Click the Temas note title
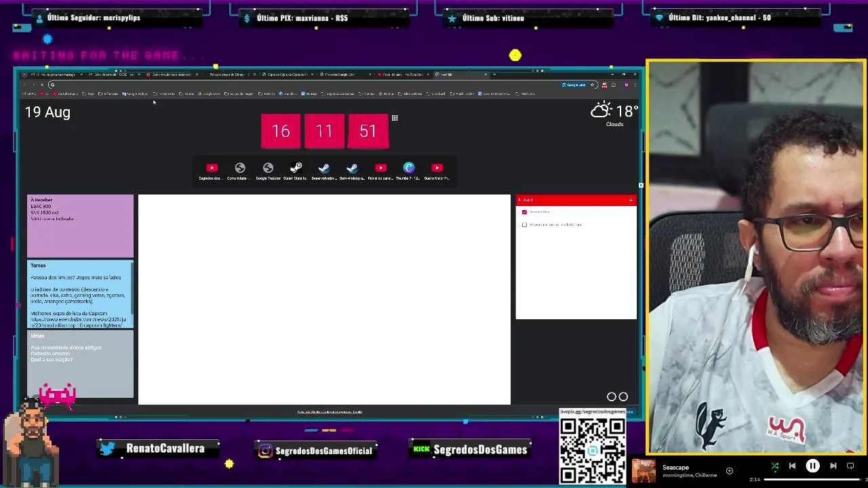The height and width of the screenshot is (488, 868). [38, 266]
